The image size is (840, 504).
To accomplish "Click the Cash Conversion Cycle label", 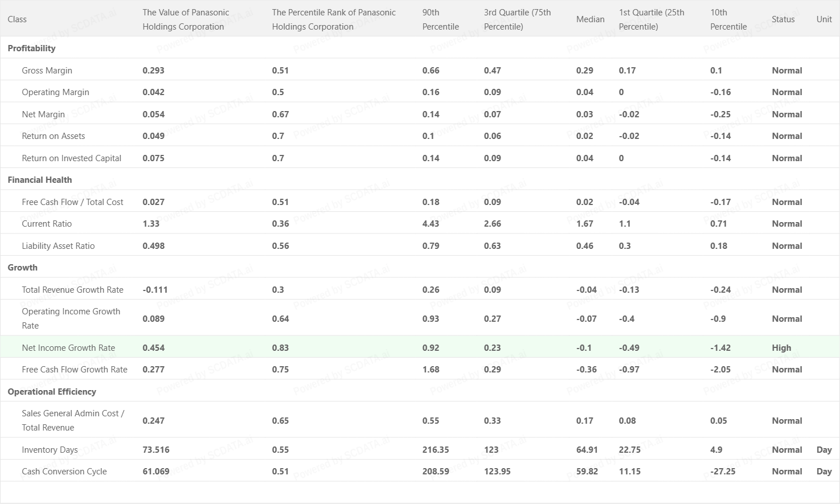I will tap(64, 472).
